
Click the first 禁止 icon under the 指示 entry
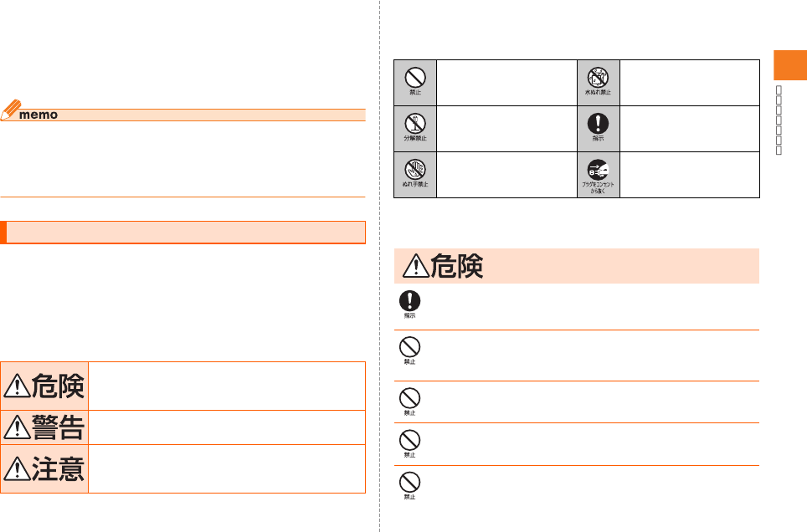coord(409,350)
